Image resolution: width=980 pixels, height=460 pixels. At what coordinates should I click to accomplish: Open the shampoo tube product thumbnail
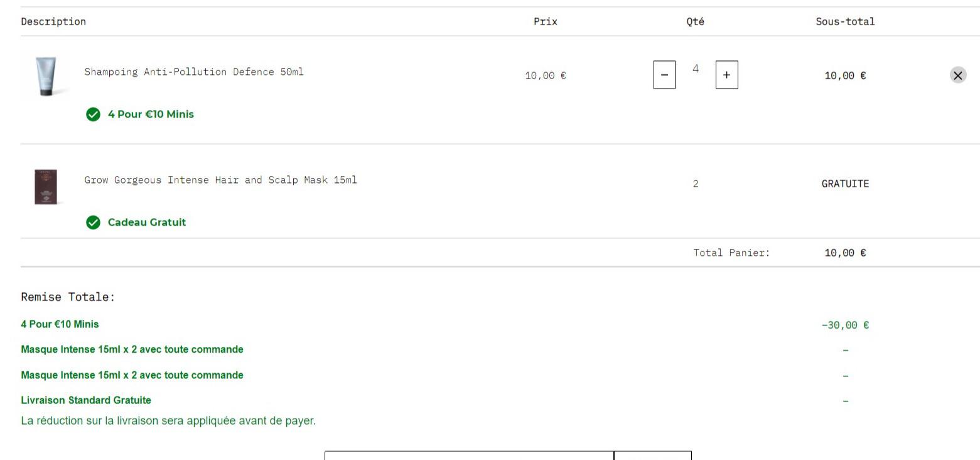(46, 75)
